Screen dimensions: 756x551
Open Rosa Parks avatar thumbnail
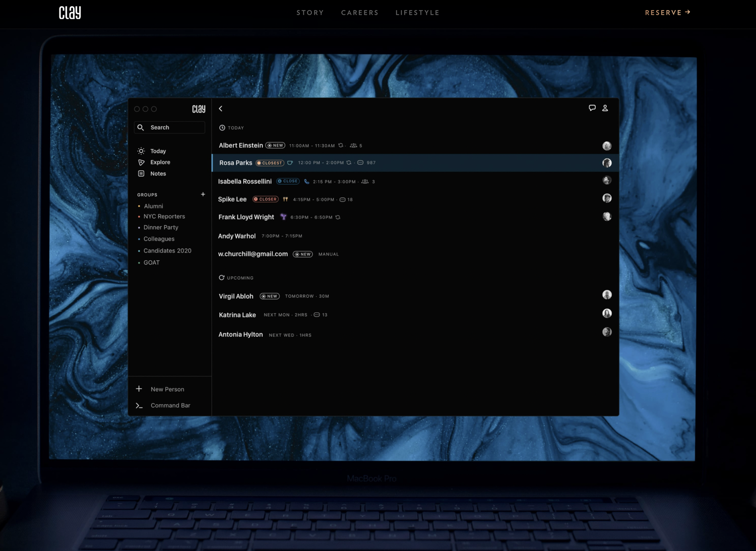pyautogui.click(x=607, y=163)
